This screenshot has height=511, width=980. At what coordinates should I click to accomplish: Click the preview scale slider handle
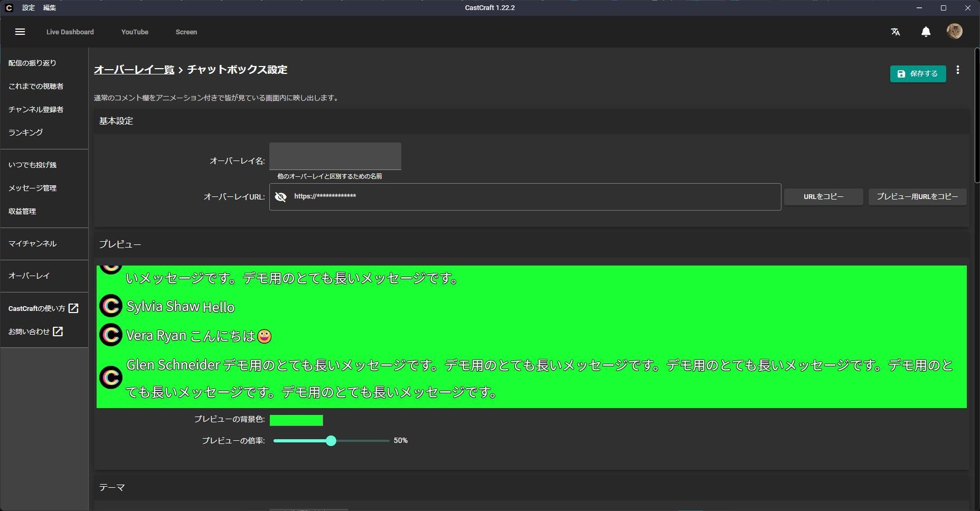[331, 441]
